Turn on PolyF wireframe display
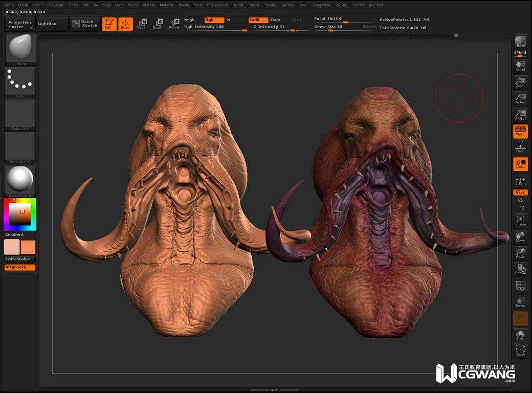This screenshot has height=393, width=532. [520, 286]
